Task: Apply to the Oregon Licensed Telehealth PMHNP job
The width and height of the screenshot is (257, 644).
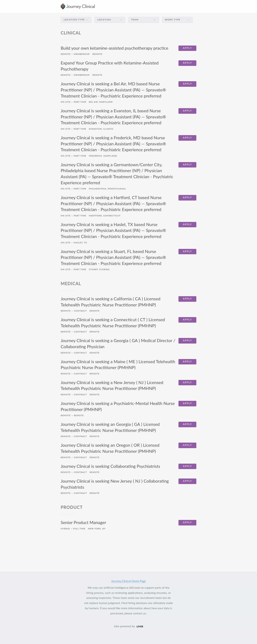Action: pyautogui.click(x=187, y=445)
